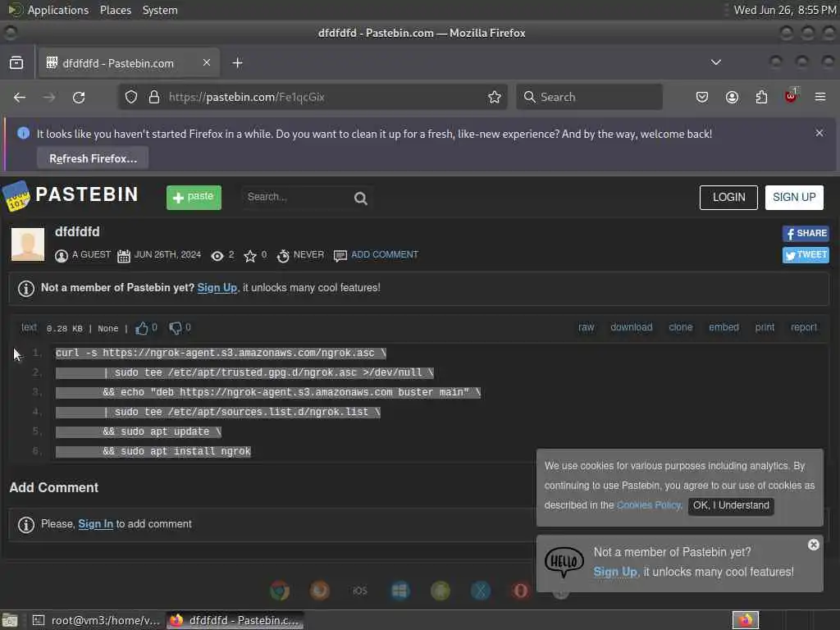Tweet this paste
Viewport: 840px width, 630px height.
(x=806, y=255)
